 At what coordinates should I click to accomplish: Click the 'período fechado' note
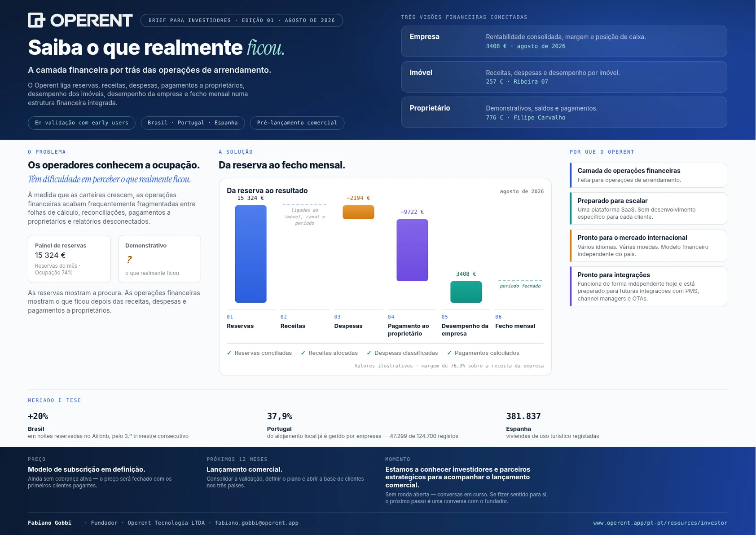(x=520, y=286)
